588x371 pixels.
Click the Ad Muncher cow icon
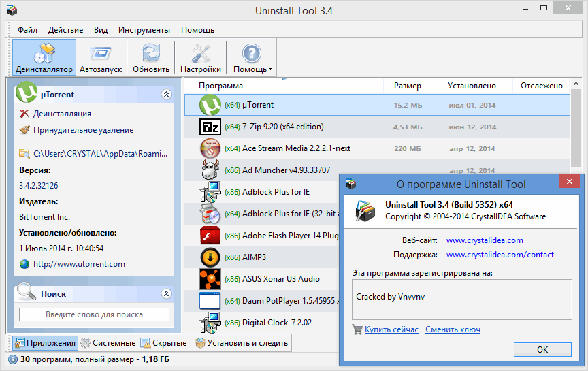pos(210,170)
